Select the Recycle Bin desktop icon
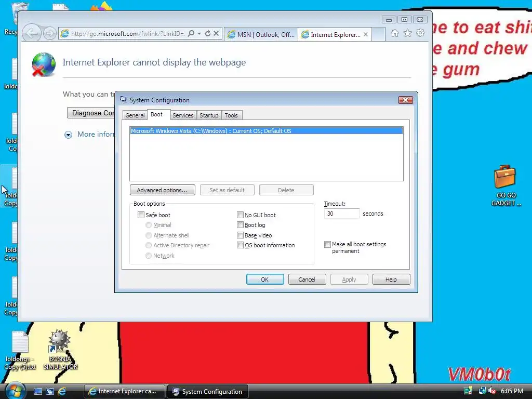Screen dimensions: 532x399 tap(14, 19)
